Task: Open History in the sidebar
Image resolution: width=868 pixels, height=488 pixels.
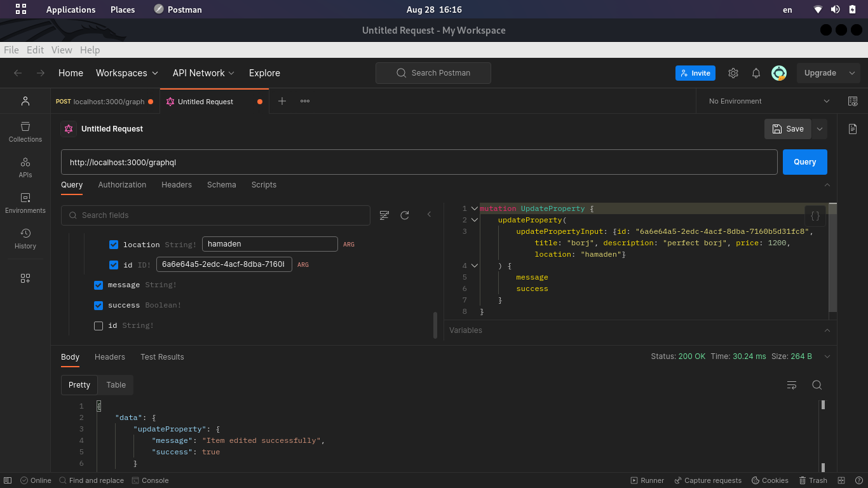Action: [x=25, y=239]
